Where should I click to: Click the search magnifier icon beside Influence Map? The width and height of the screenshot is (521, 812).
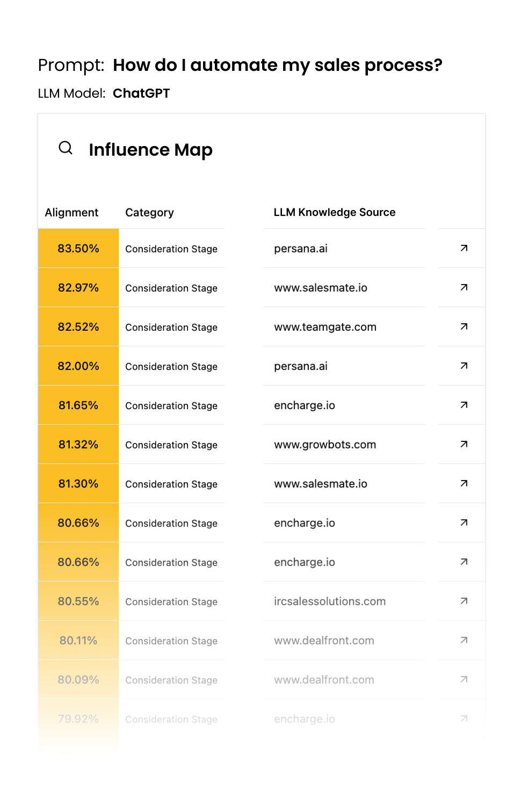[x=66, y=148]
